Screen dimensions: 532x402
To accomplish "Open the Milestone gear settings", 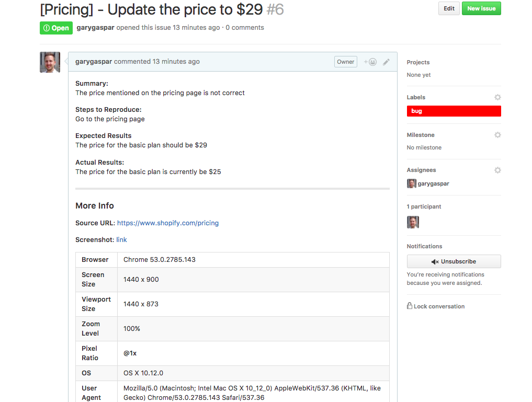I will (x=497, y=135).
